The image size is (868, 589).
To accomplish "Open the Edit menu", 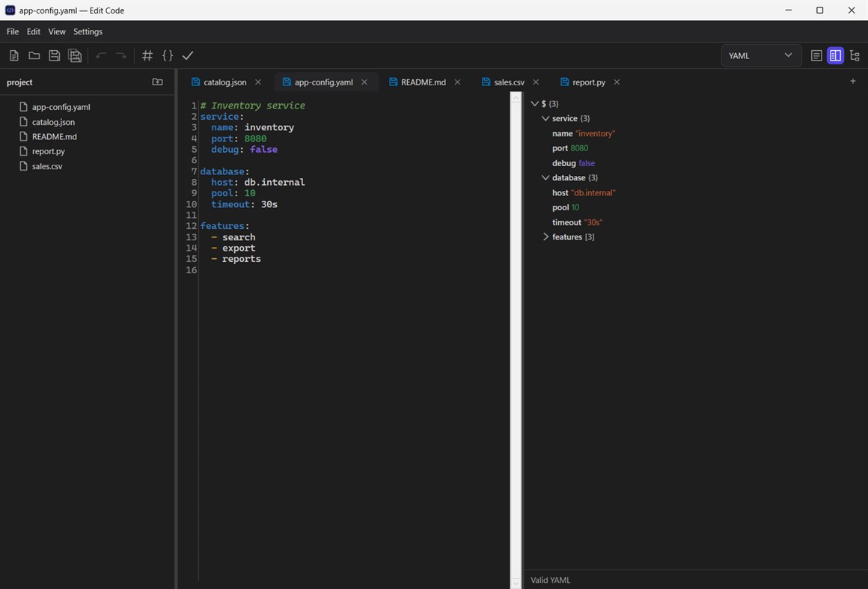I will coord(33,31).
